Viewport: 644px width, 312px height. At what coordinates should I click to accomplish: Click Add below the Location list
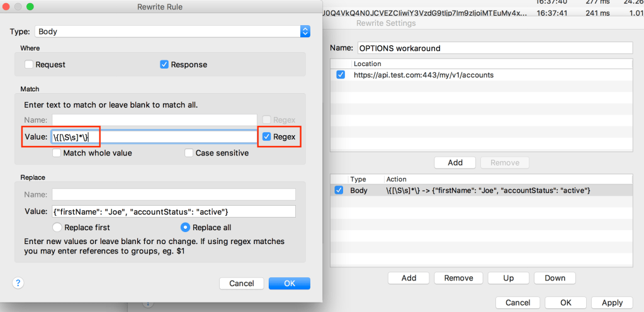pos(455,162)
